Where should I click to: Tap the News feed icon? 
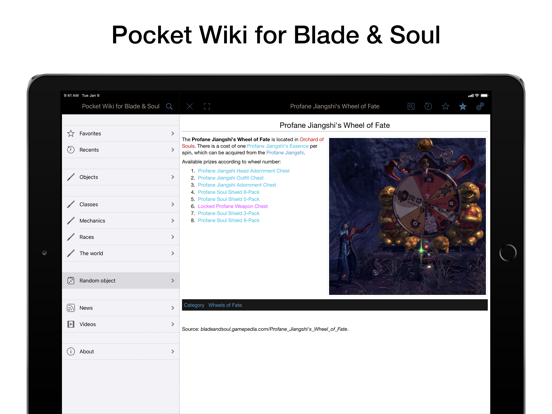click(71, 308)
